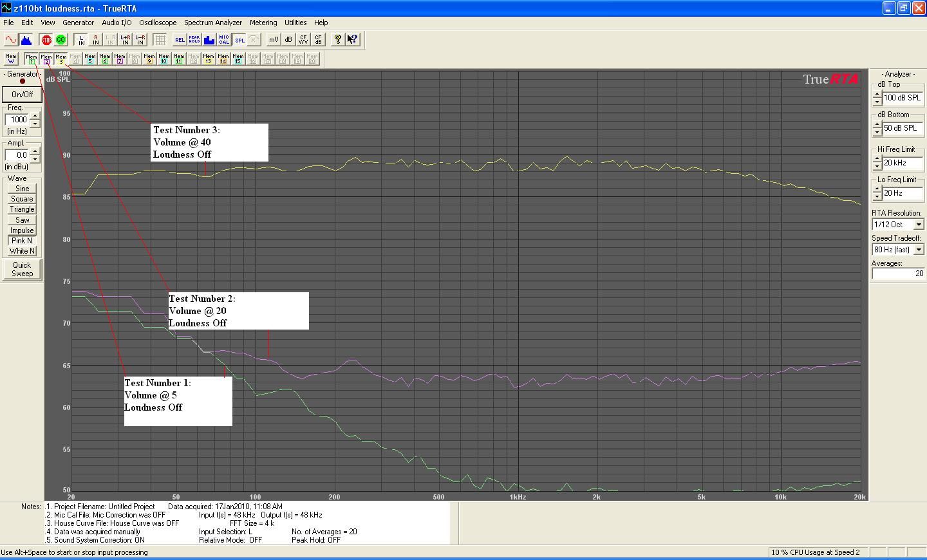The image size is (927, 560).
Task: Select the Sine wave type
Action: pos(22,189)
